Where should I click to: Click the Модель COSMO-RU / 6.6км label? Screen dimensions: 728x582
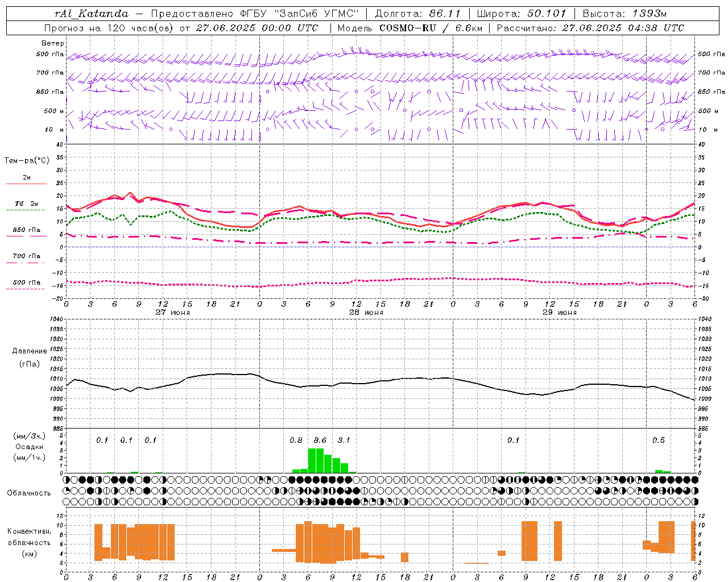(410, 28)
